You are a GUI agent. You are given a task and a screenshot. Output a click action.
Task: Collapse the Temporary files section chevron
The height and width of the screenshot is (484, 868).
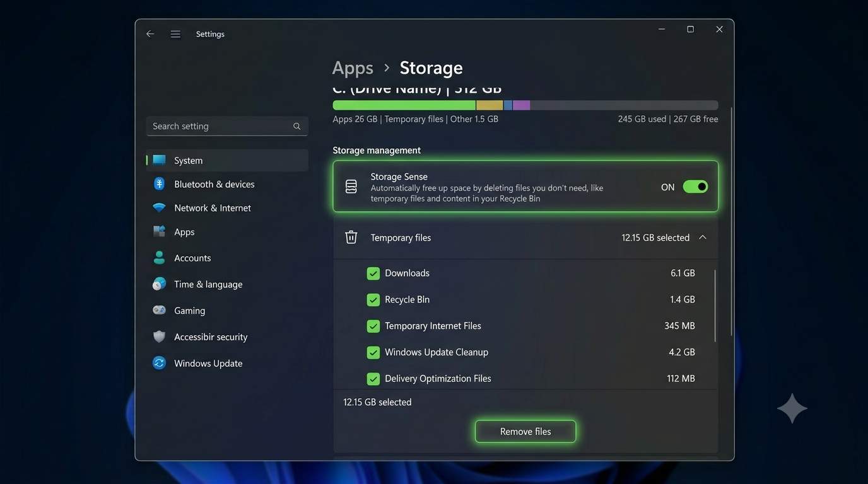pyautogui.click(x=702, y=238)
